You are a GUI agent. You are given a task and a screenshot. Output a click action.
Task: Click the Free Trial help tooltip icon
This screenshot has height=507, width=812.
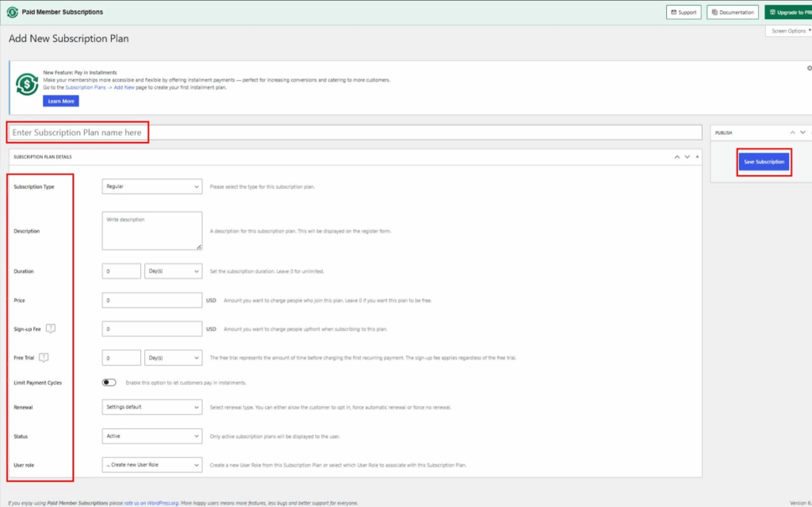point(44,357)
